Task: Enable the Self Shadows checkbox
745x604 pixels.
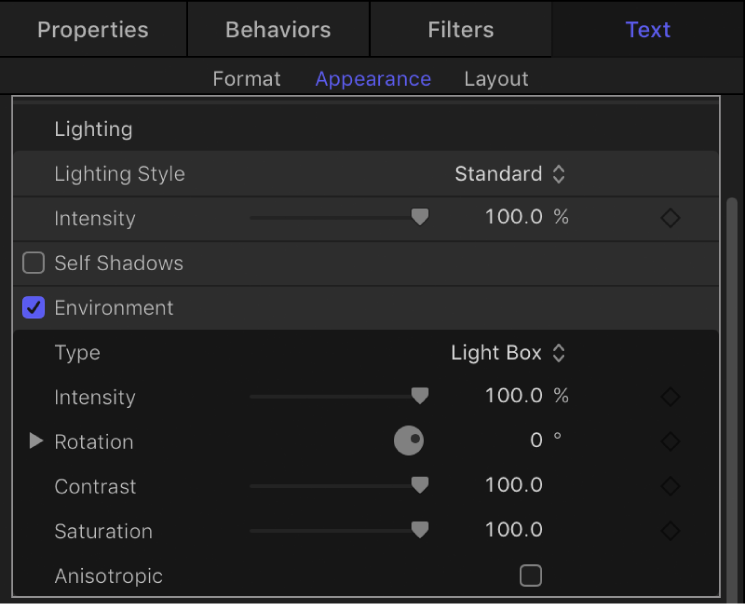Action: [34, 263]
